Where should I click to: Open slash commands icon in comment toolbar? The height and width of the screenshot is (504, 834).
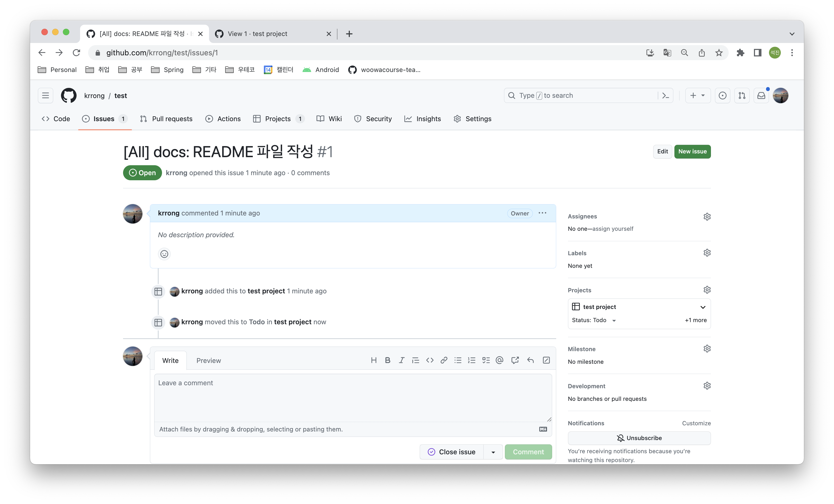coord(546,360)
